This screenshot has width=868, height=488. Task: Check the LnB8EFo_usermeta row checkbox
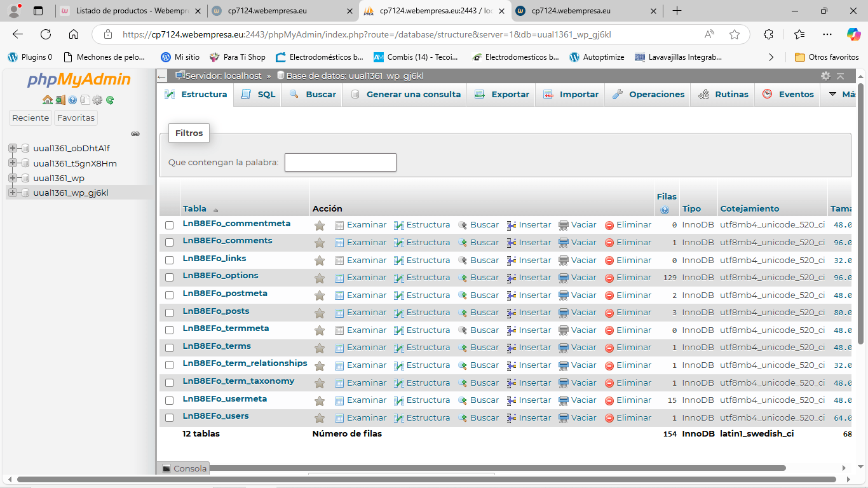pyautogui.click(x=169, y=400)
